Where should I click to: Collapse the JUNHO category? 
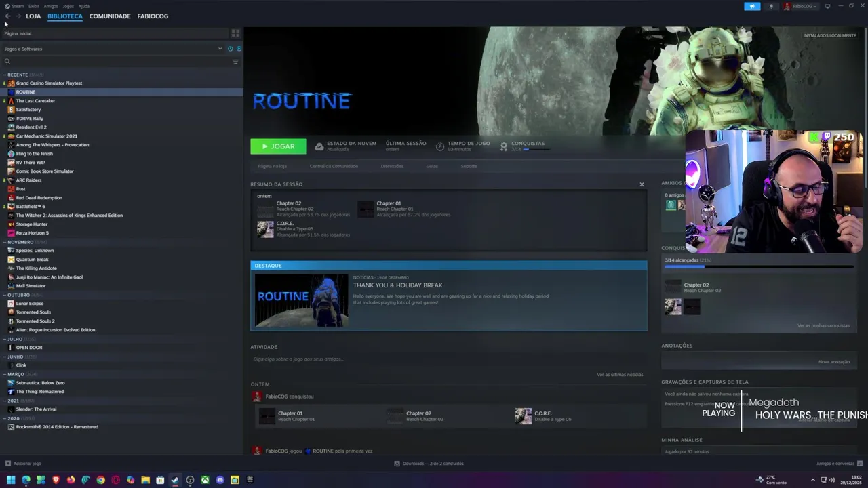(5, 357)
